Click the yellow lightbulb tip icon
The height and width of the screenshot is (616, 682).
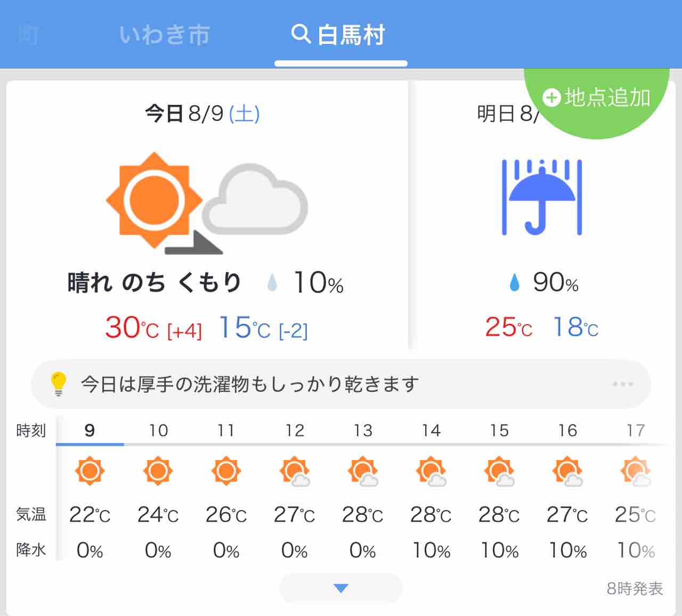(58, 383)
